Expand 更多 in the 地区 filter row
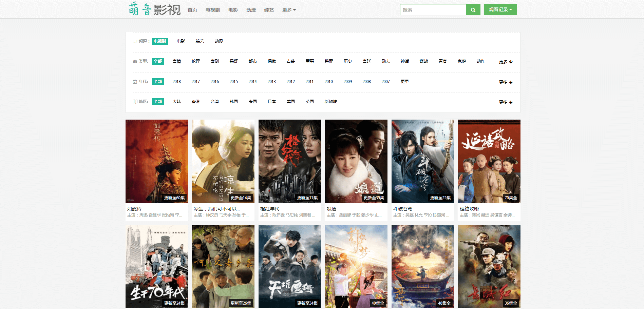Image resolution: width=644 pixels, height=309 pixels. click(x=506, y=102)
